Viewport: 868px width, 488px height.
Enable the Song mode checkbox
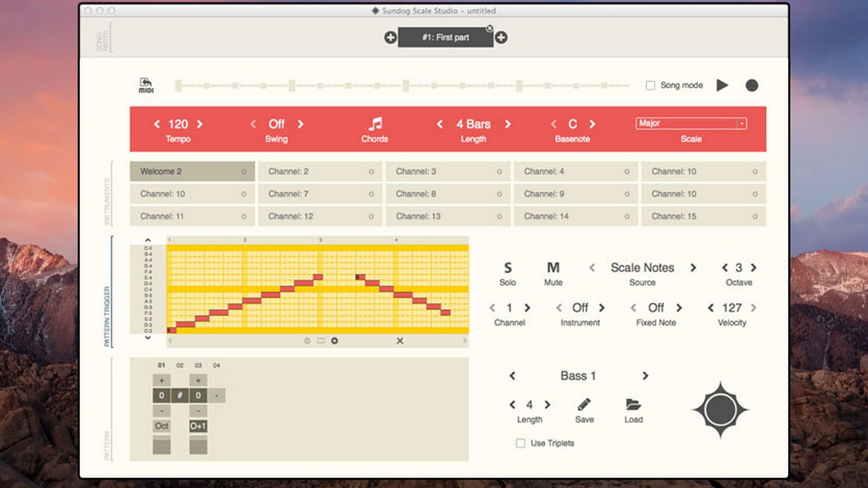coord(650,85)
